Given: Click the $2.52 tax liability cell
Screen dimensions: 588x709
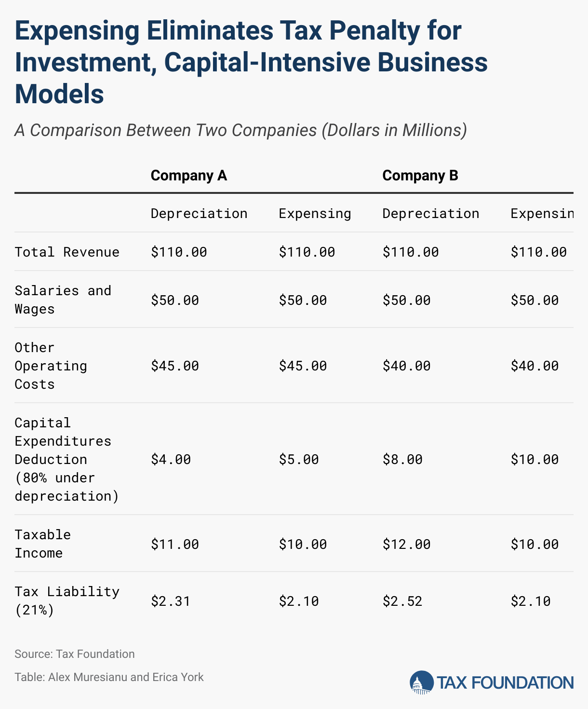Looking at the screenshot, I should coord(402,601).
